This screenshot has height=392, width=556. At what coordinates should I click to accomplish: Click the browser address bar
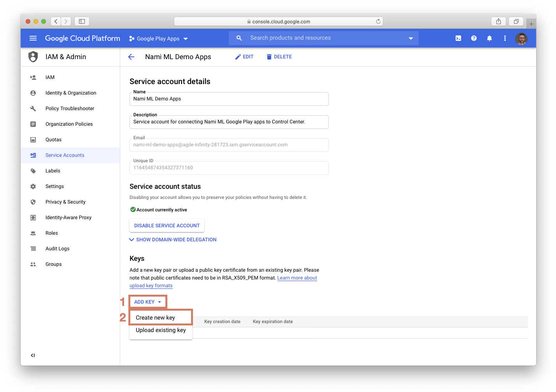(279, 21)
